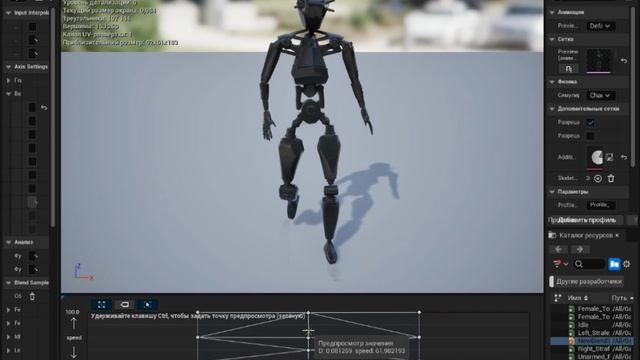The width and height of the screenshot is (640, 360).
Task: Click the Preview mesh thumbnail
Action: pos(599,61)
